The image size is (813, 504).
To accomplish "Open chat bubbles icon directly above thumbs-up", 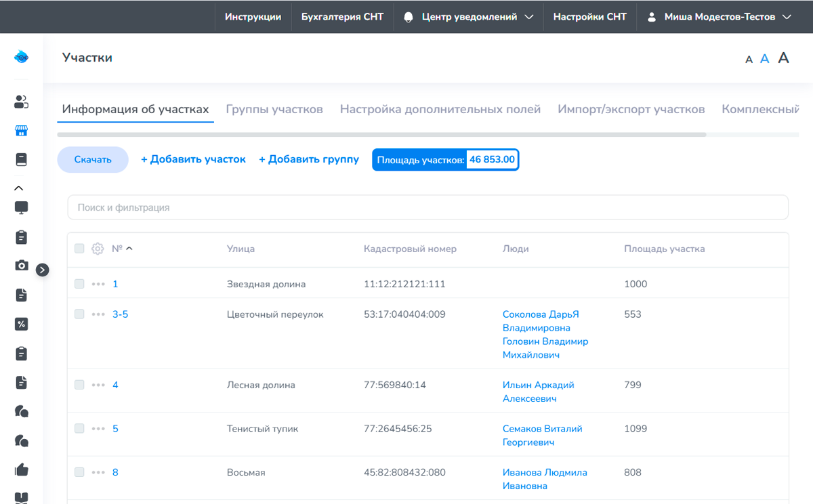I will pos(21,440).
